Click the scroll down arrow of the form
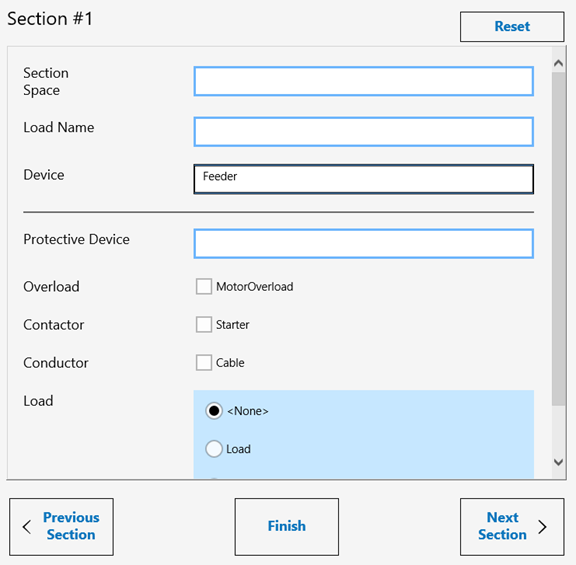Image resolution: width=576 pixels, height=565 pixels. coord(558,462)
